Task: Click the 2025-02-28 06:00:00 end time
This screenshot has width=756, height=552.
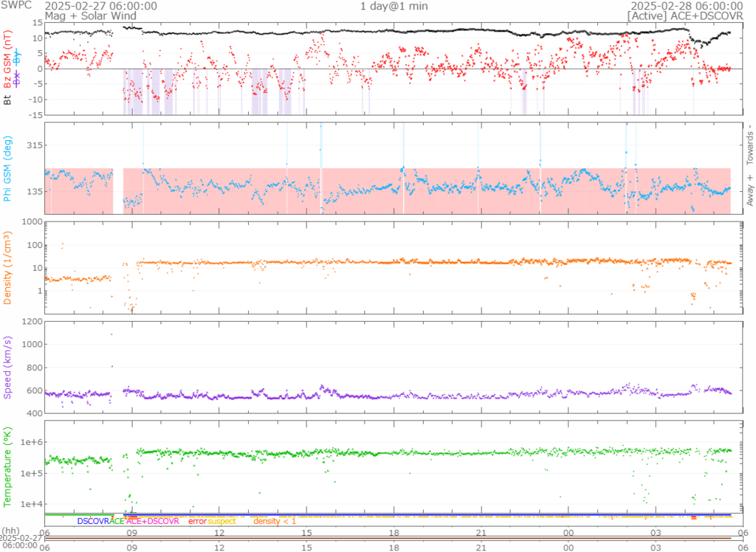Action: click(689, 5)
